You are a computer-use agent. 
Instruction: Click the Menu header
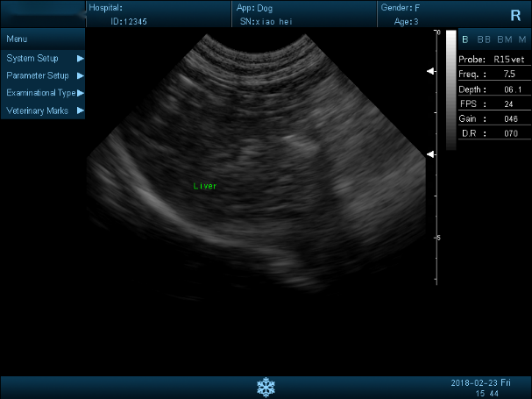pyautogui.click(x=18, y=39)
